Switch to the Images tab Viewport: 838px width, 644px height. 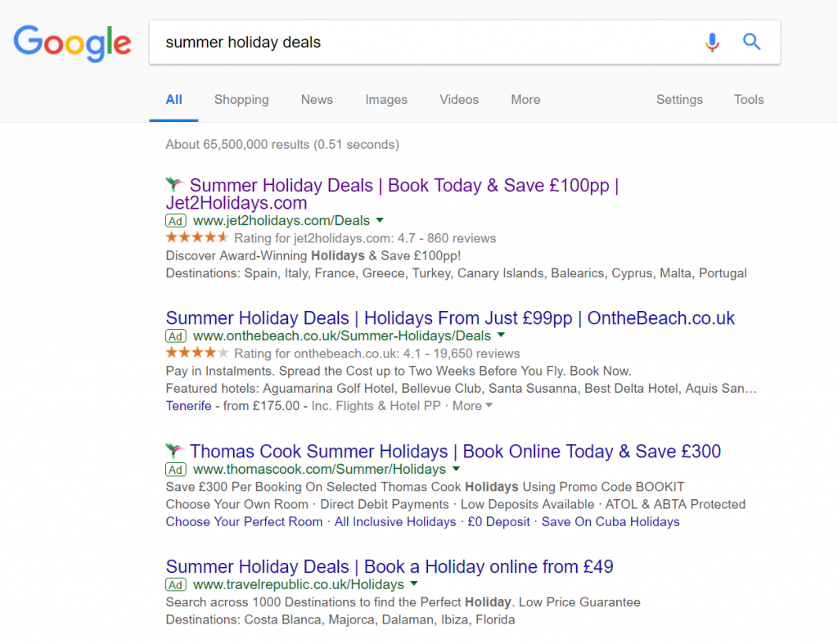point(386,99)
